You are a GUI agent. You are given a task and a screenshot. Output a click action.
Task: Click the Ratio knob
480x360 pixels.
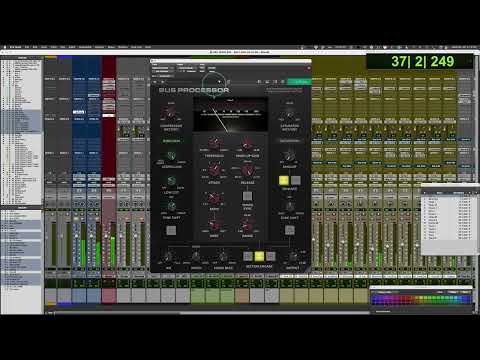tap(214, 198)
